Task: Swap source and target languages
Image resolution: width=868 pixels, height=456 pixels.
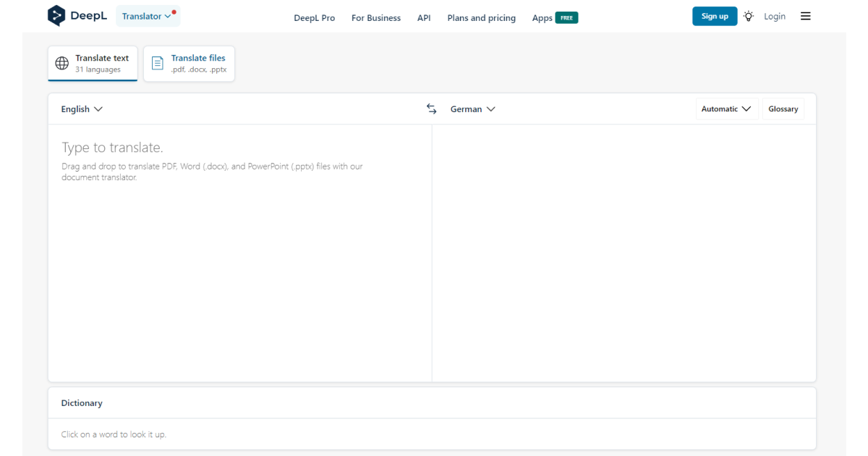Action: (432, 109)
